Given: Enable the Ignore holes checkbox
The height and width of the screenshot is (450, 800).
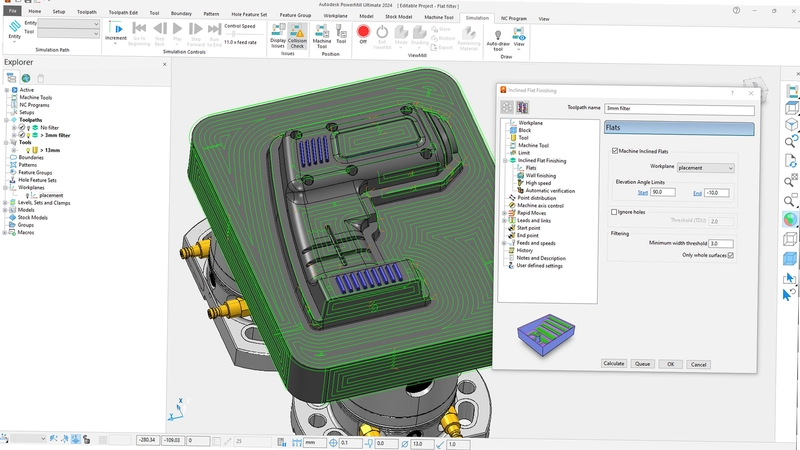Looking at the screenshot, I should (614, 212).
